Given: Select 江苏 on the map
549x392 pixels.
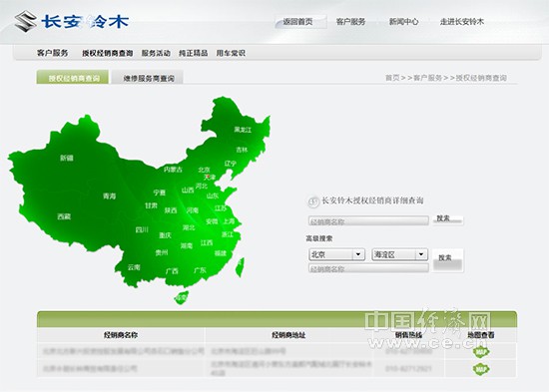Looking at the screenshot, I should tap(221, 208).
